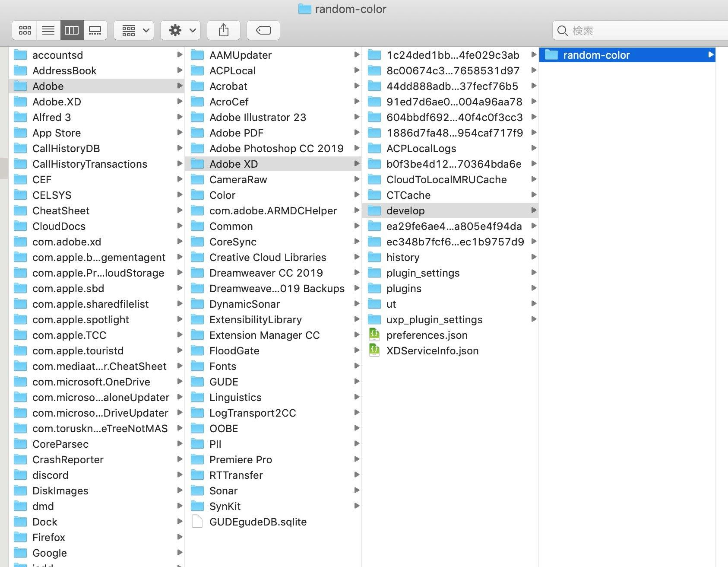This screenshot has height=567, width=728.
Task: Click the Acrobat folder icon
Action: [197, 86]
